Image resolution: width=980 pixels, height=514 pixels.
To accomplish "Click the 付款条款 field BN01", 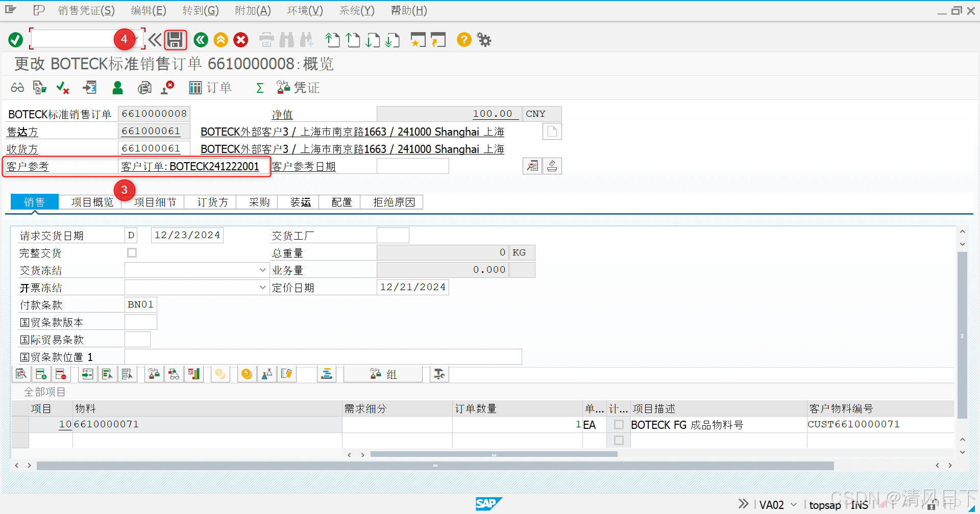I will [141, 305].
